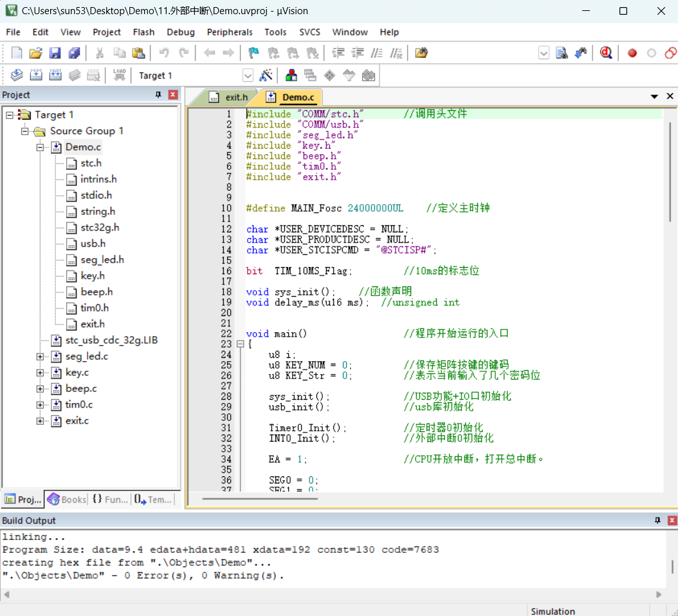The width and height of the screenshot is (678, 616).
Task: Select intrins.h in the project tree
Action: [x=98, y=179]
